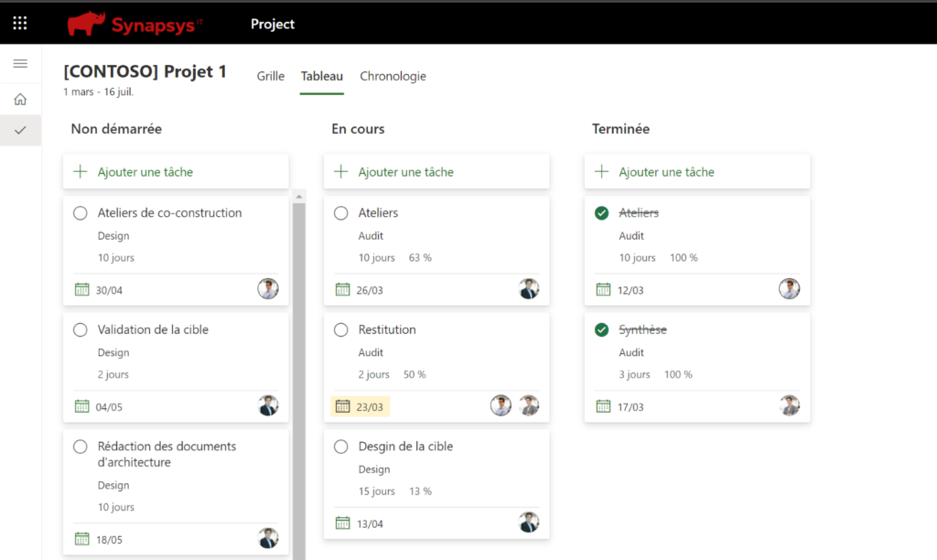
Task: Uncheck the completed Synthèse task
Action: click(x=602, y=329)
